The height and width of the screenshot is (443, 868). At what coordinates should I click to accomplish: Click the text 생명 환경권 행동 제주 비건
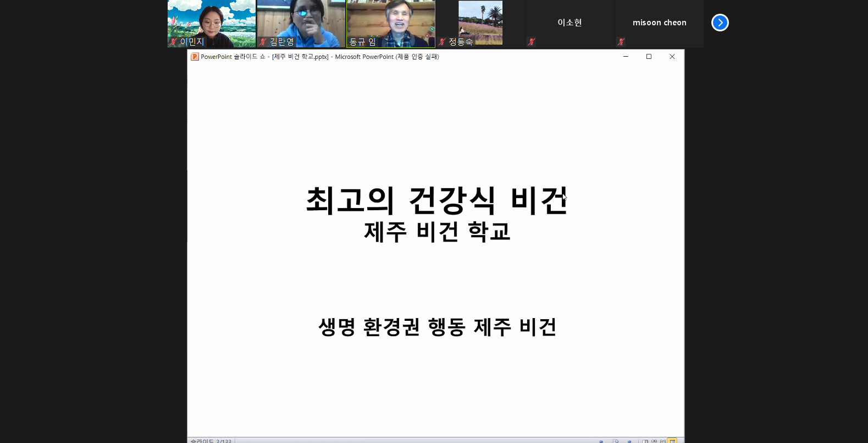(438, 327)
